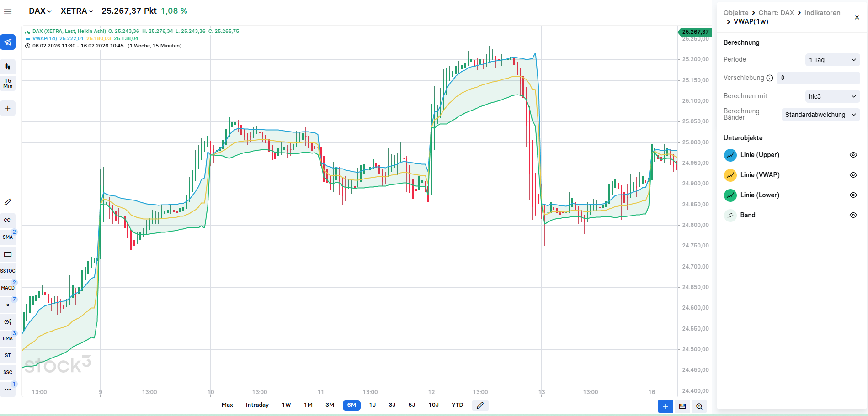Open Linie (Lower) green color icon

point(730,195)
